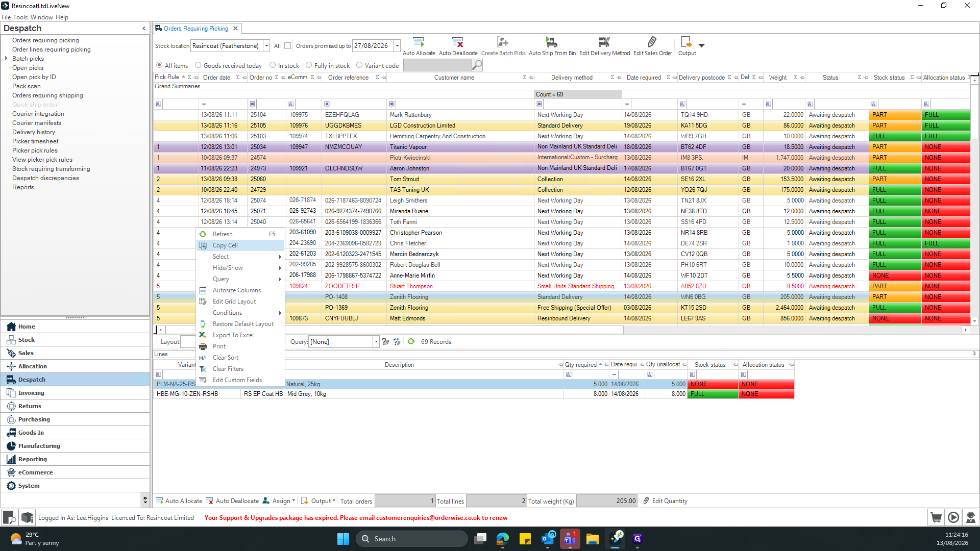The width and height of the screenshot is (980, 551).
Task: Expand the Batch picks tree item
Action: [6, 59]
